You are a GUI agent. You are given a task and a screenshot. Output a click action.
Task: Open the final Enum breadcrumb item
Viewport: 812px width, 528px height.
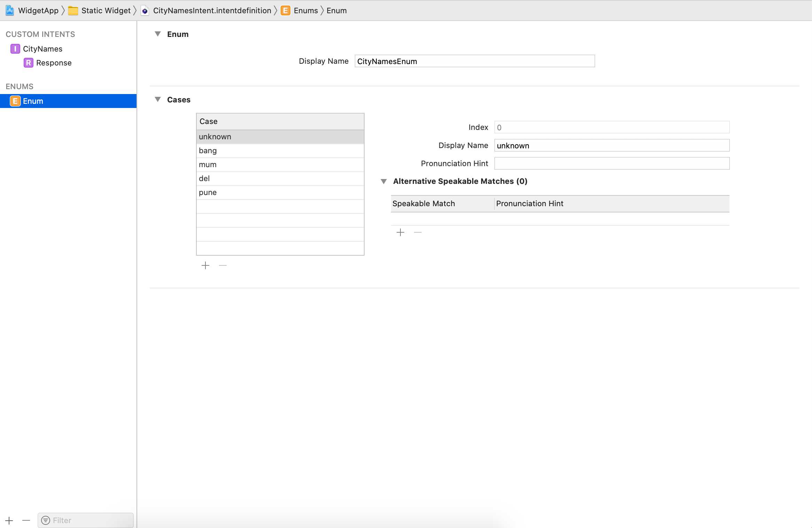pos(336,10)
